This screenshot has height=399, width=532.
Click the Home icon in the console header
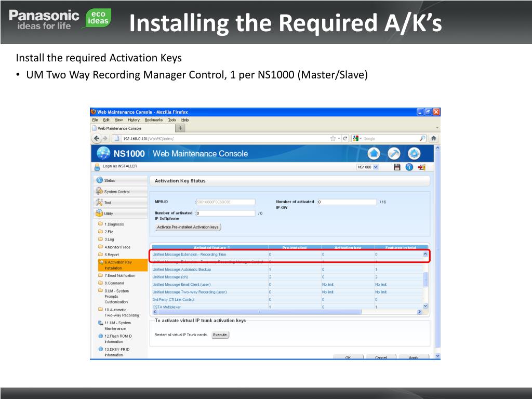(x=374, y=154)
